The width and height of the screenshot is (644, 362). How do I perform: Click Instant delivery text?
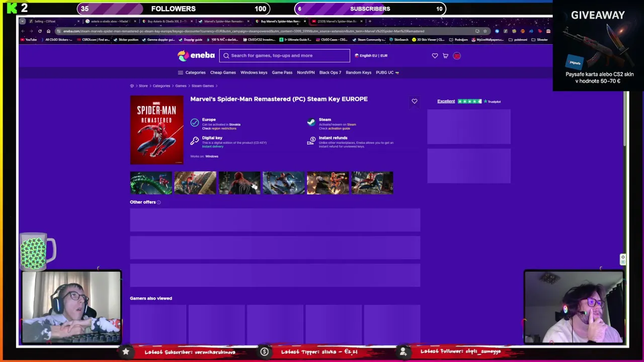coord(212,147)
